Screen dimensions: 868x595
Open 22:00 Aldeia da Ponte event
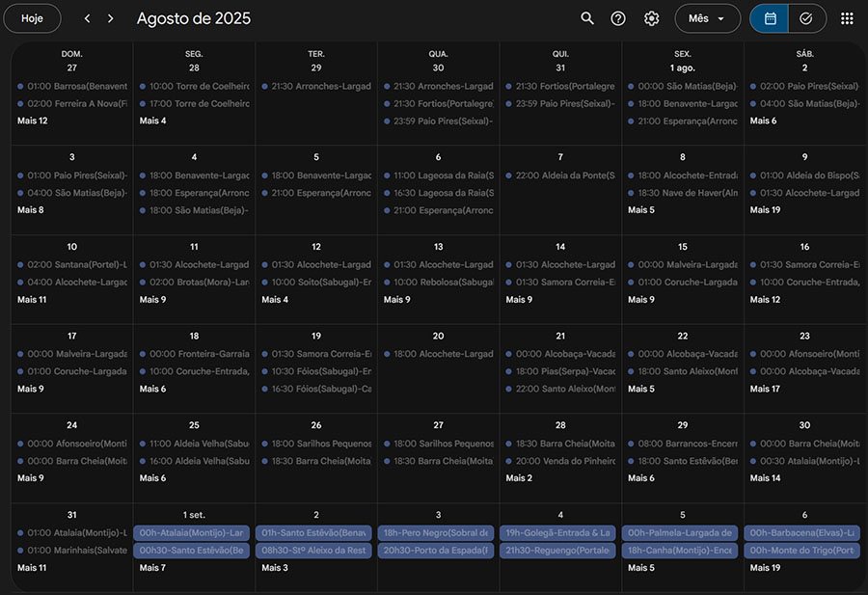pyautogui.click(x=560, y=176)
